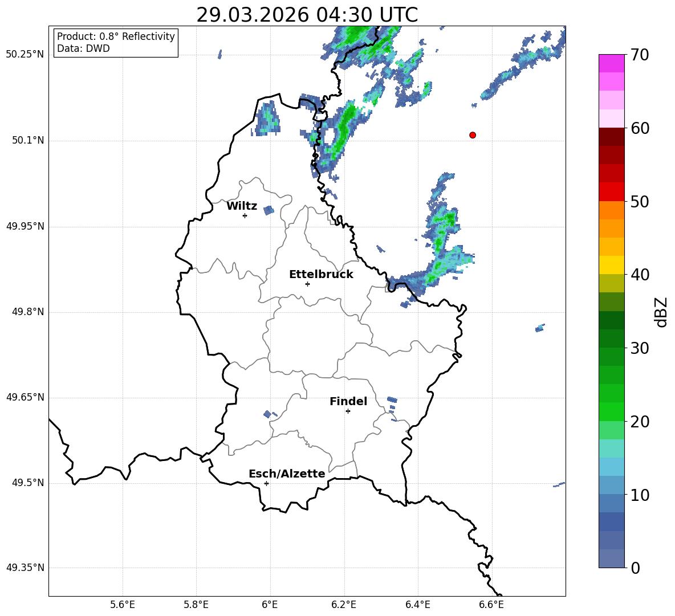Click the 5.8°E longitude label
This screenshot has height=616, width=675.
[196, 605]
